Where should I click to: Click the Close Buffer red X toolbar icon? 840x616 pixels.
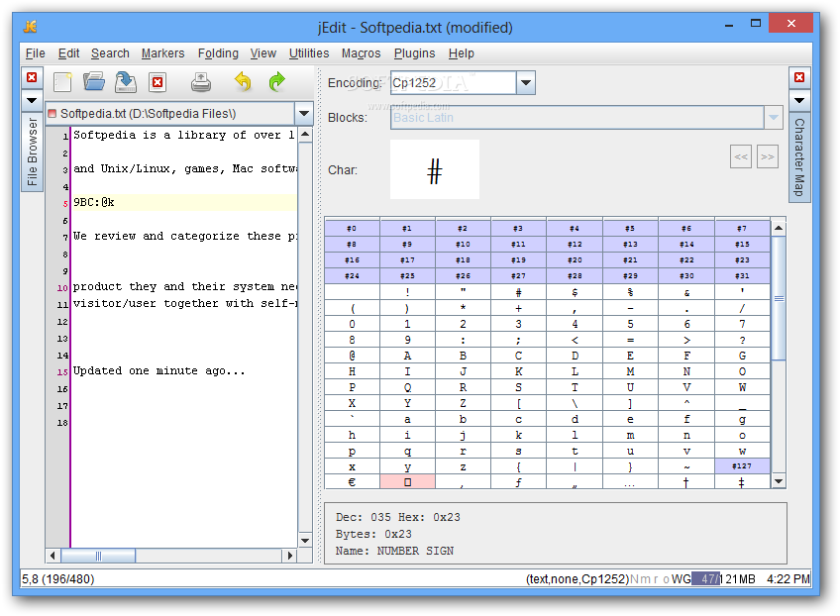tap(157, 82)
